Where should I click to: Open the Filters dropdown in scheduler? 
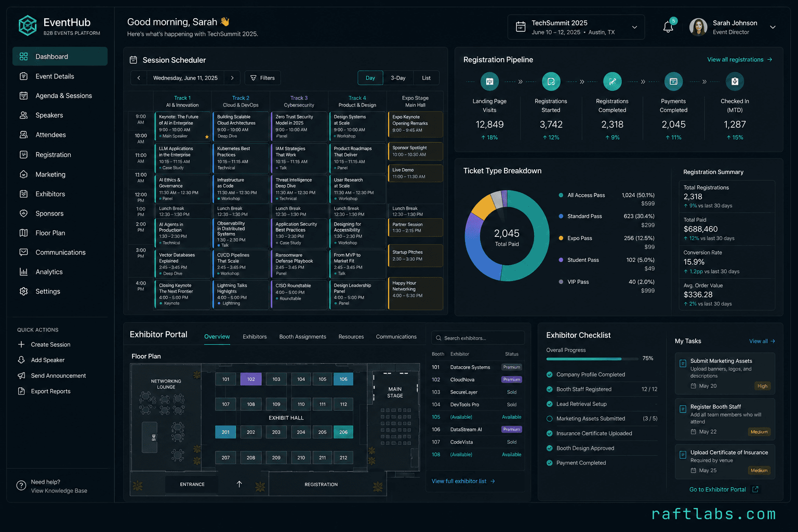click(x=262, y=78)
